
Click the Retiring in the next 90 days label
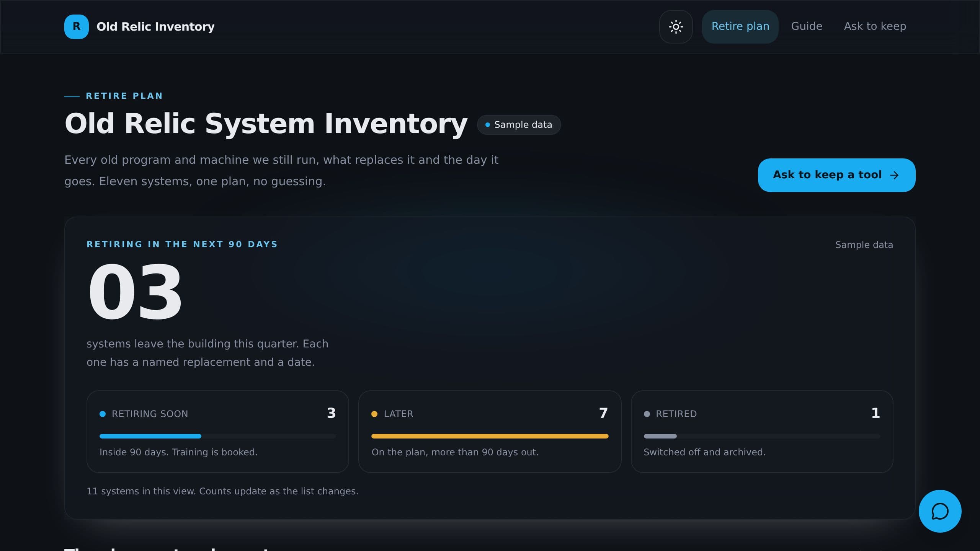(182, 245)
